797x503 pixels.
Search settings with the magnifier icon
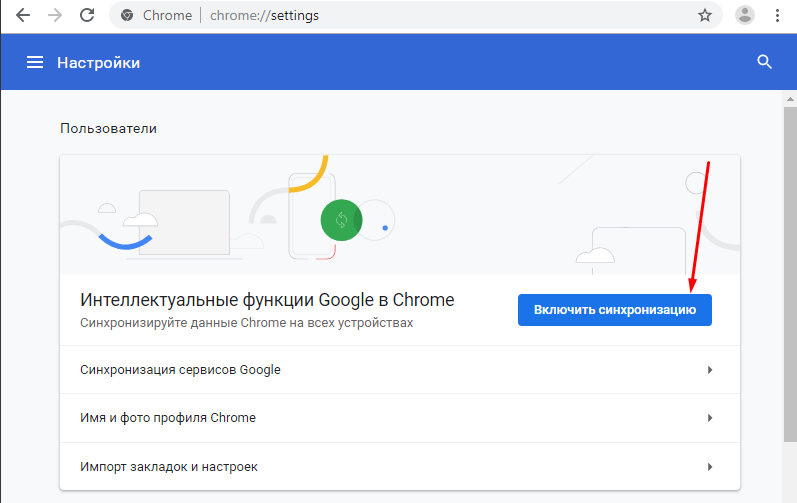[x=764, y=62]
